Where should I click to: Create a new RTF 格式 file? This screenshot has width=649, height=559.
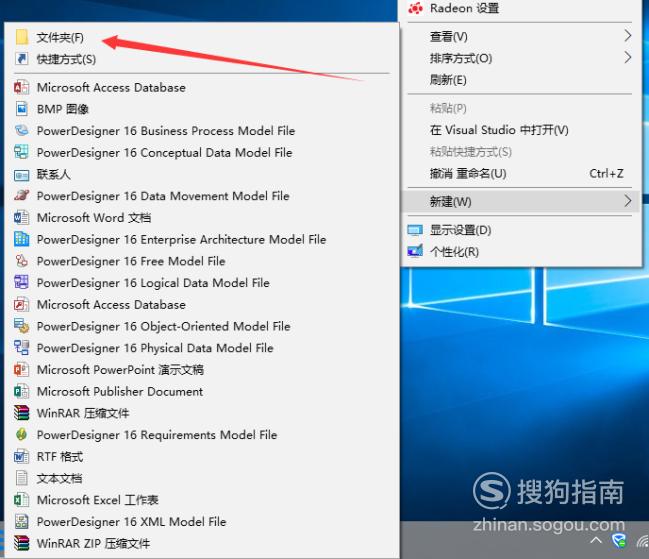[202, 456]
